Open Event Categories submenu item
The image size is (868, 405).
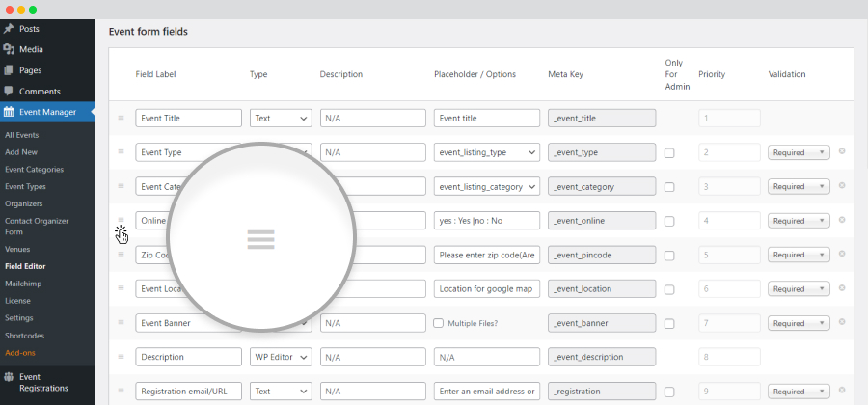click(x=34, y=170)
